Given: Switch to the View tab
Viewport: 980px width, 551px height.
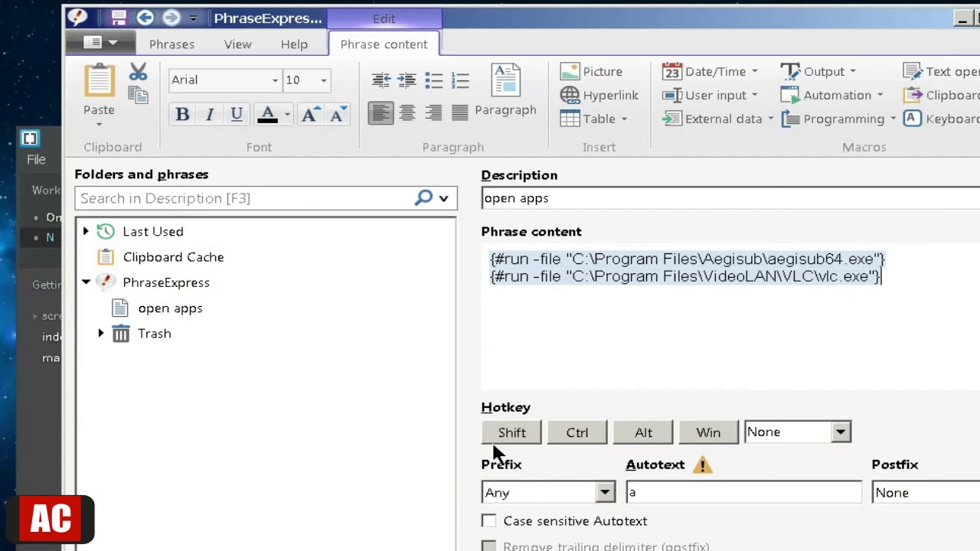Looking at the screenshot, I should (x=237, y=44).
